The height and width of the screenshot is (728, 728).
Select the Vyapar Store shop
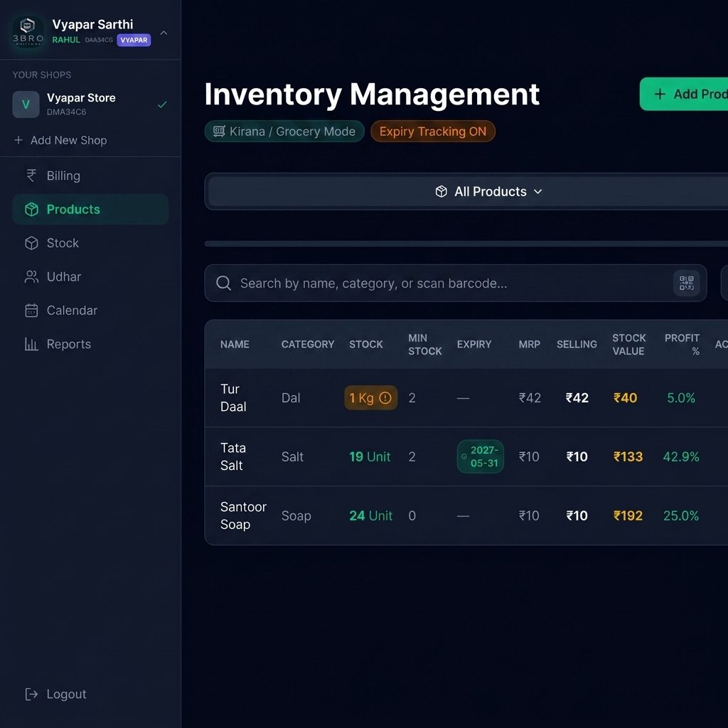point(90,105)
